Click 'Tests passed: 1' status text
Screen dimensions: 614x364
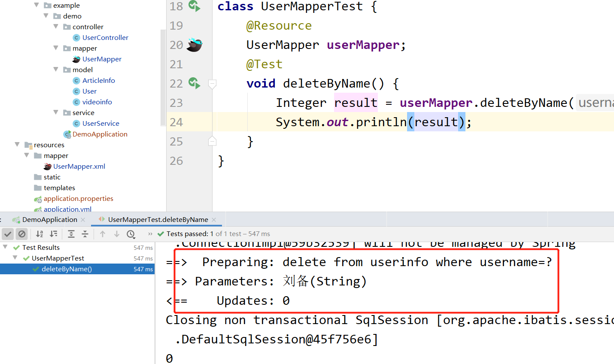pos(190,234)
